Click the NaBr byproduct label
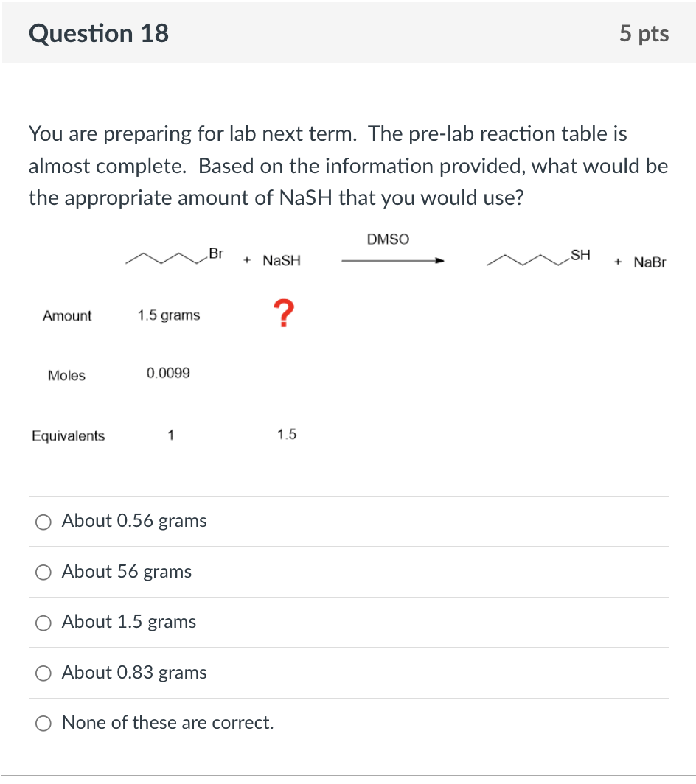 [x=649, y=262]
